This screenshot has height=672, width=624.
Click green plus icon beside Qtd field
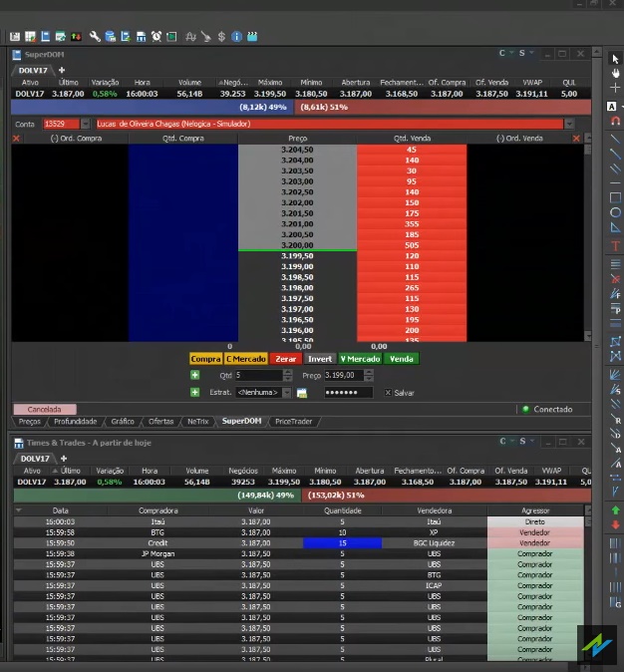click(x=195, y=376)
